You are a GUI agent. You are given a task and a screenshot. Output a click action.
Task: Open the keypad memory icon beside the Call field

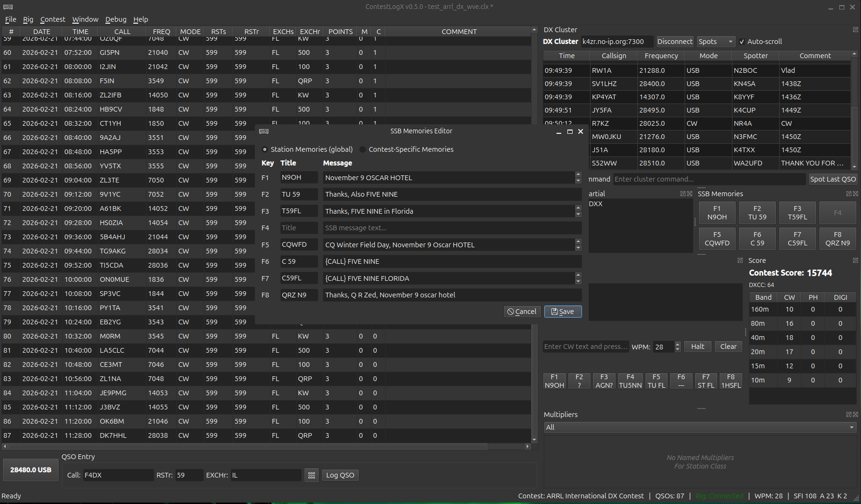point(311,475)
